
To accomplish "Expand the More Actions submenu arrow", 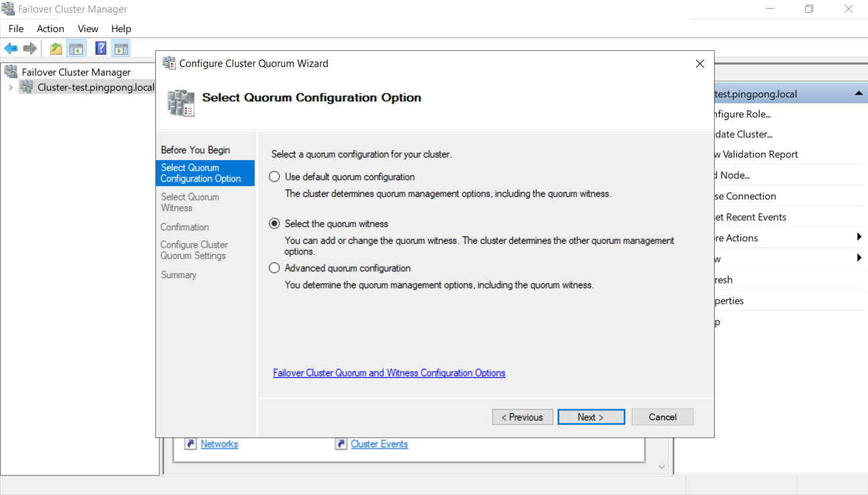I will [859, 238].
